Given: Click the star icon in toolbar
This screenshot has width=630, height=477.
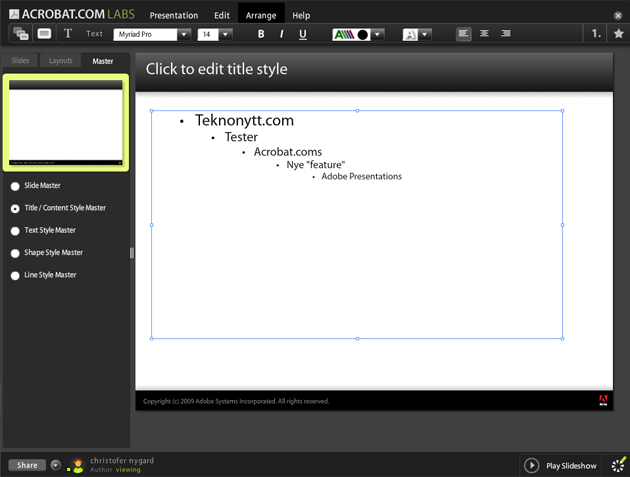Looking at the screenshot, I should click(619, 34).
